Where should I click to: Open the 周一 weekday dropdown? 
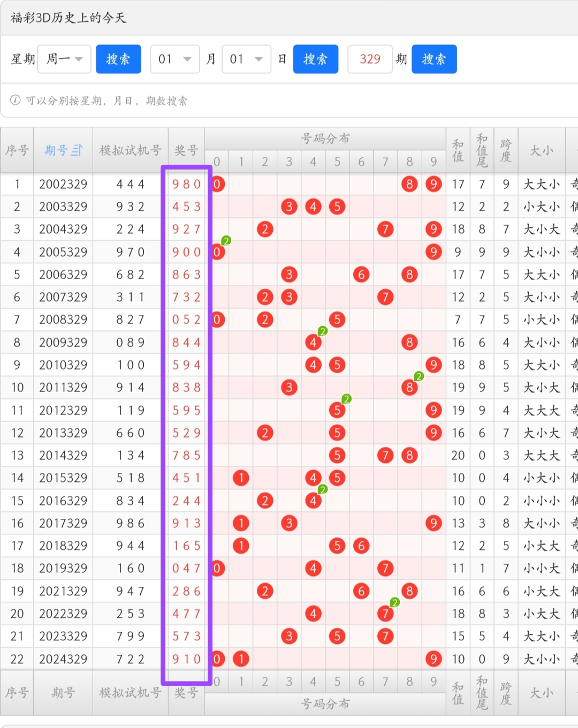(x=64, y=59)
